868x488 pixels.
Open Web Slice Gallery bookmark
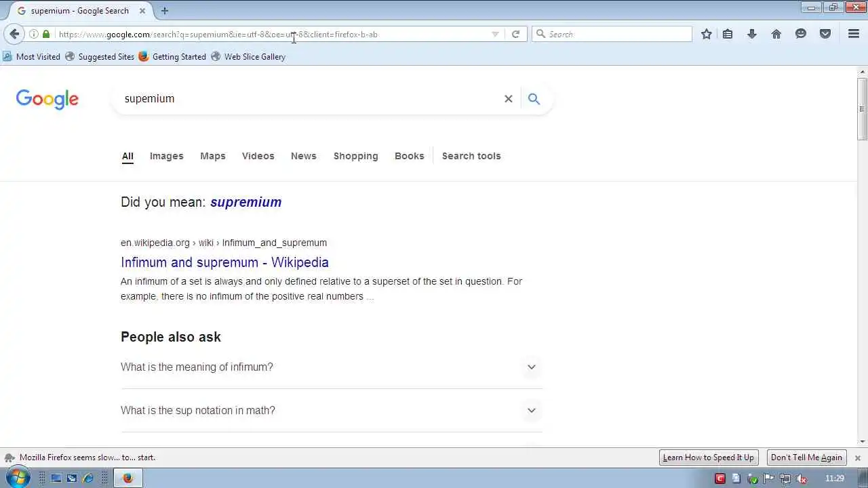pos(248,57)
